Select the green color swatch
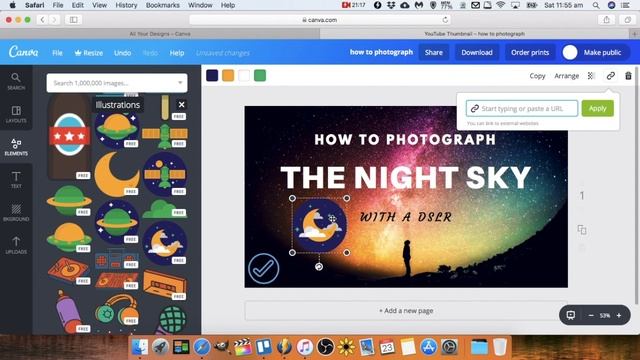This screenshot has width=640, height=360. [260, 75]
